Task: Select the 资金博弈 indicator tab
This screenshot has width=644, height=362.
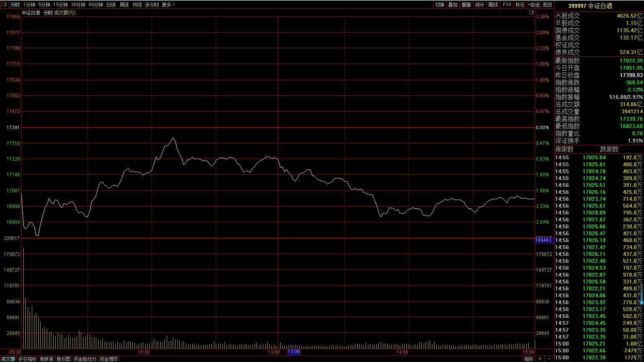Action: 108,359
